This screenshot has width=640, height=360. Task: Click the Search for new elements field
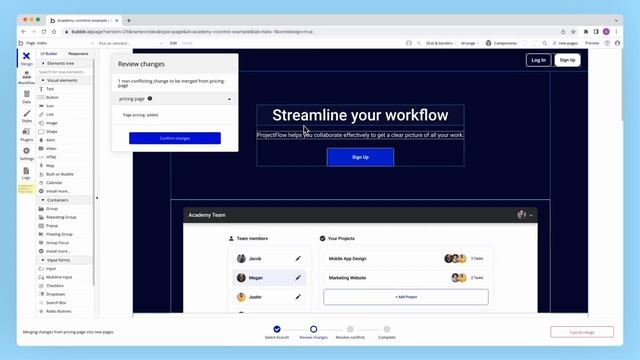(x=64, y=72)
